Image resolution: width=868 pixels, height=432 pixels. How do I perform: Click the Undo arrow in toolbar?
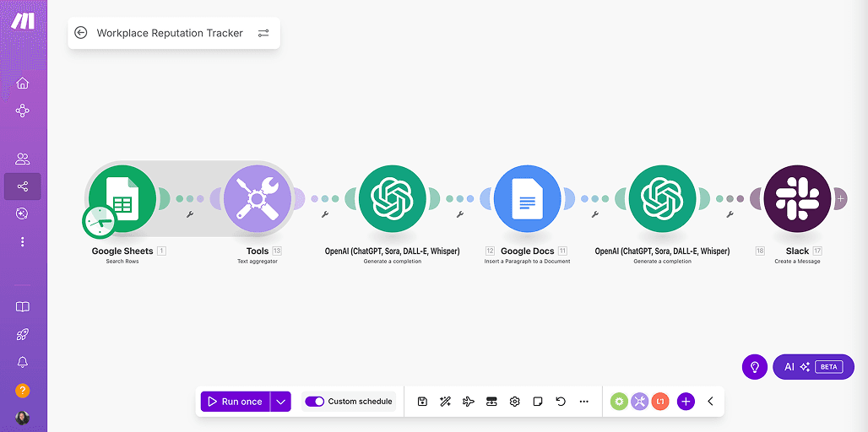[x=561, y=402]
